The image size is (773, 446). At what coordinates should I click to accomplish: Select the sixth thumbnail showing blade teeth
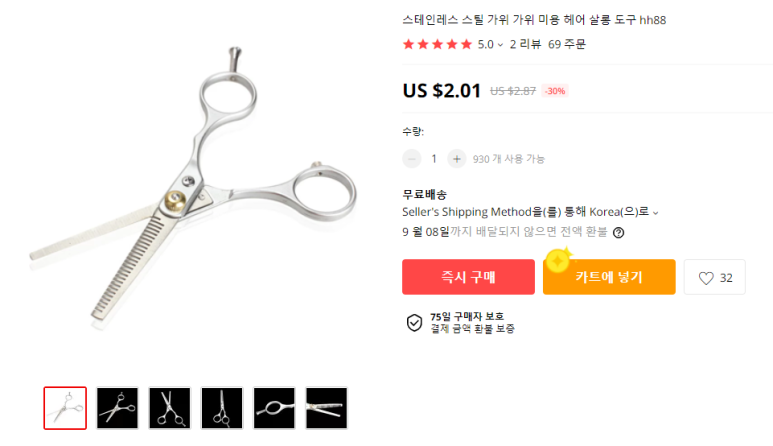click(x=326, y=408)
